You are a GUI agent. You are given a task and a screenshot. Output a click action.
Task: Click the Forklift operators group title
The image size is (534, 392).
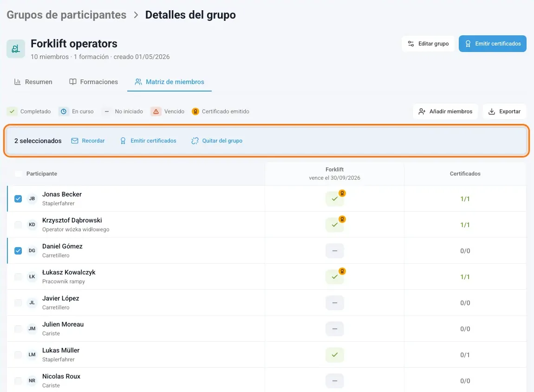pyautogui.click(x=74, y=44)
